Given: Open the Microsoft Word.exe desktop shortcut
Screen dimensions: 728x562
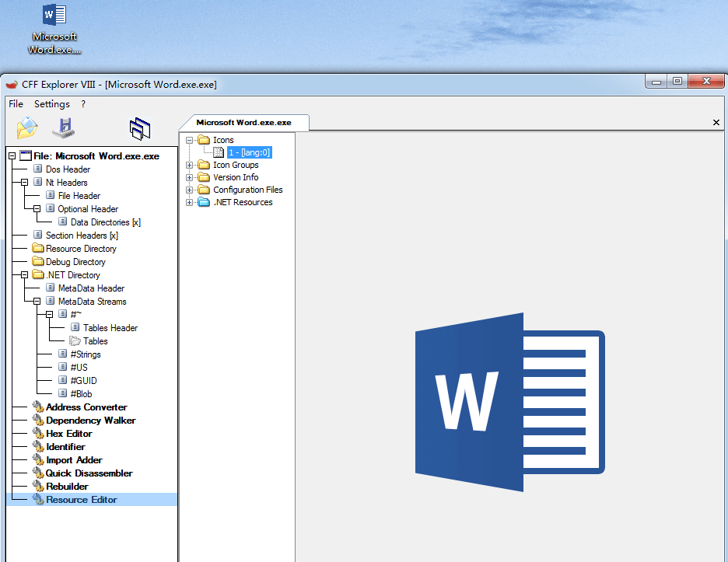Looking at the screenshot, I should [54, 29].
